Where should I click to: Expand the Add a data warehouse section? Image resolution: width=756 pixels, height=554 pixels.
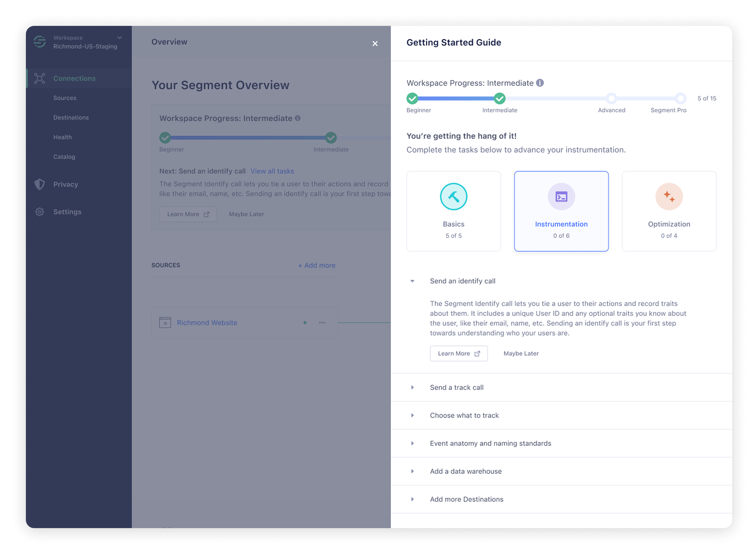click(412, 471)
